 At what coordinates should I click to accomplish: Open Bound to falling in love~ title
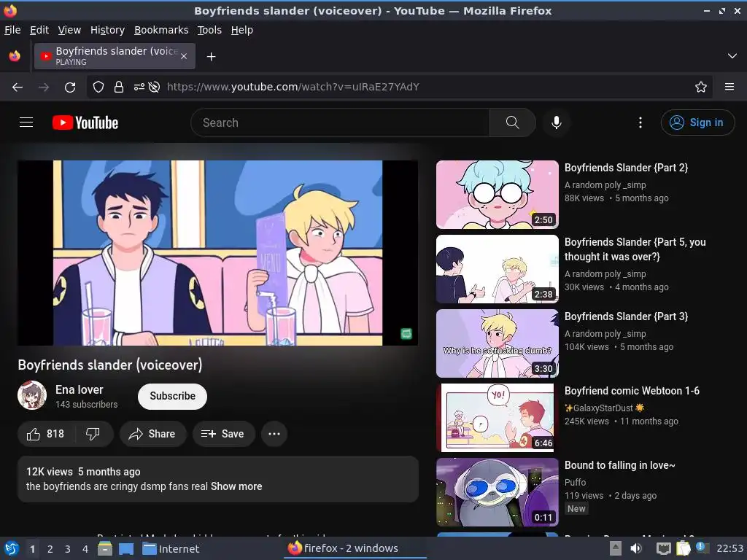[620, 464]
